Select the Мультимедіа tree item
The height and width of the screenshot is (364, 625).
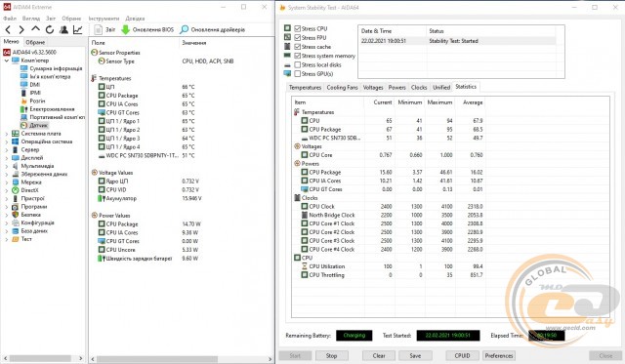37,166
